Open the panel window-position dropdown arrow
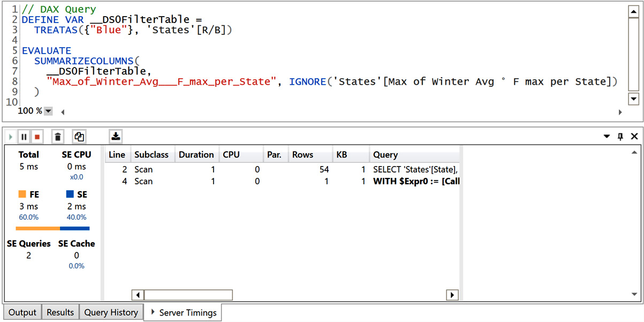644x322 pixels. coord(607,137)
